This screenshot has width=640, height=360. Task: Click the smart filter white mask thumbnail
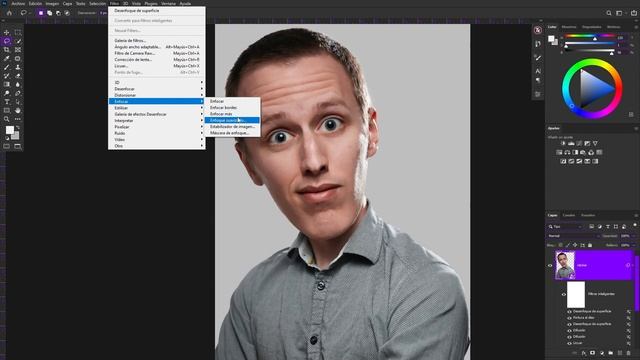pyautogui.click(x=576, y=294)
